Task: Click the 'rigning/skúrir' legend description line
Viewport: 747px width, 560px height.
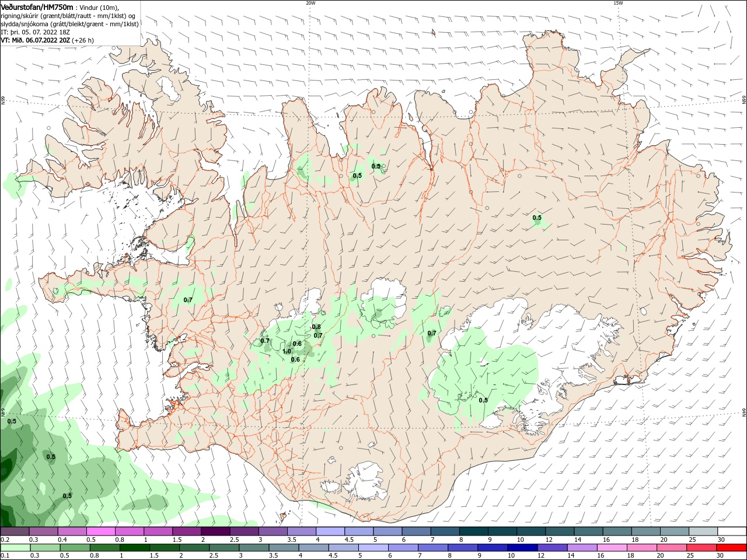Action: (x=69, y=15)
